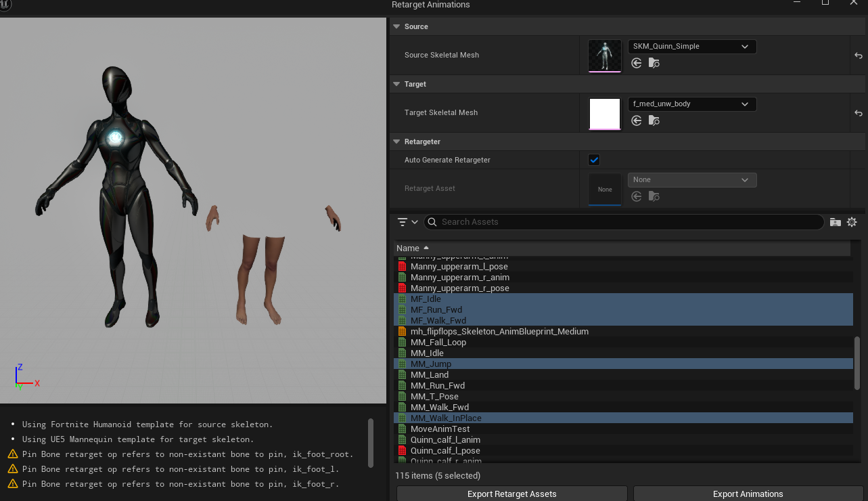Browse to Target Skeletal Mesh in Content Browser
Viewport: 868px width, 501px height.
coord(654,121)
